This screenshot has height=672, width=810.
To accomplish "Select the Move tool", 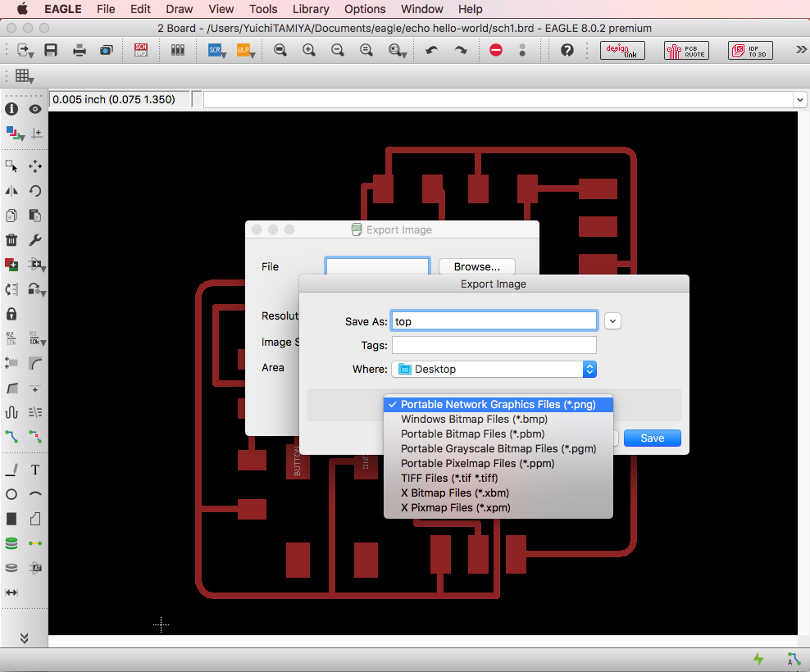I will (x=35, y=166).
